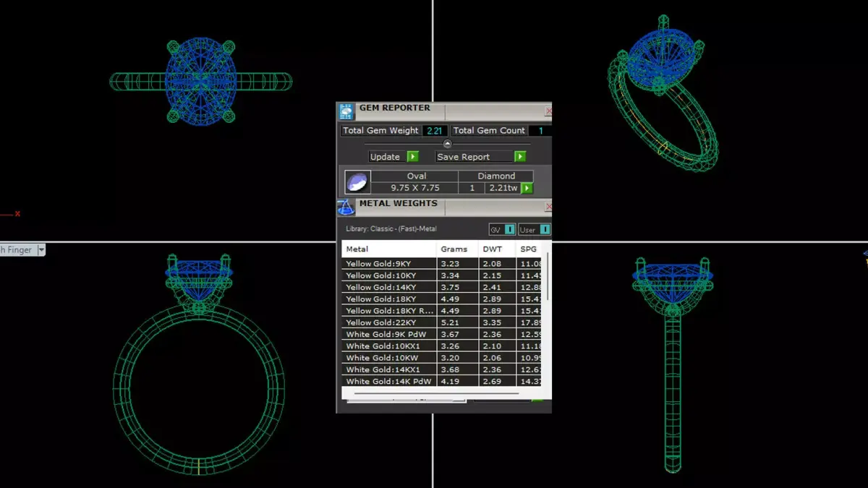Click the 4.19 grams cell
The height and width of the screenshot is (488, 868).
click(x=458, y=381)
